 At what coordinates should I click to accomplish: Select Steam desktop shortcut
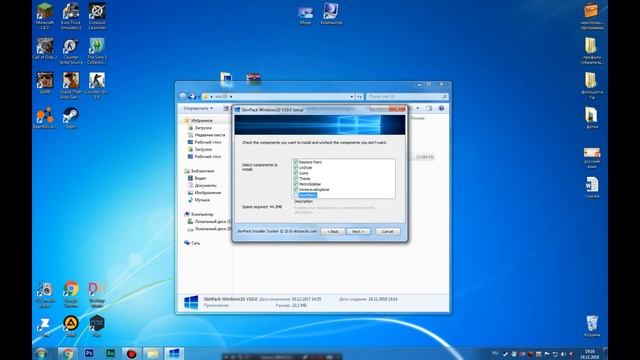[71, 118]
